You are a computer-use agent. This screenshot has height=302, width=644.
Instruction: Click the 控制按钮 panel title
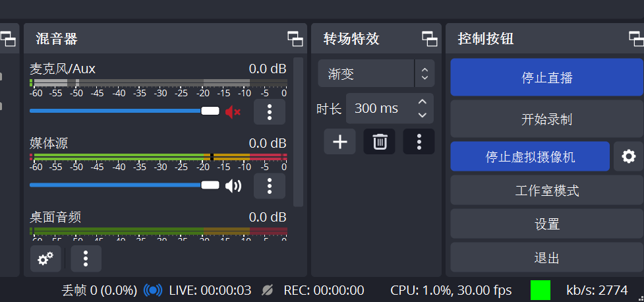tap(485, 39)
